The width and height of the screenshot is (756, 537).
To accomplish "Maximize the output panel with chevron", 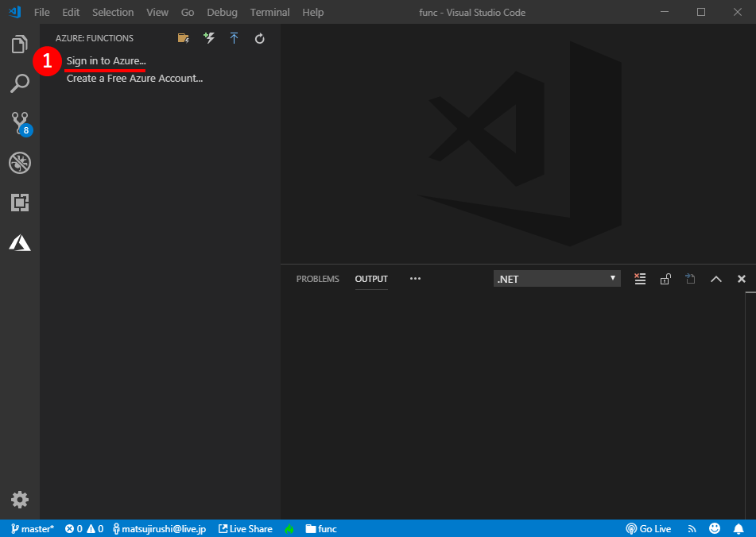I will pyautogui.click(x=716, y=279).
